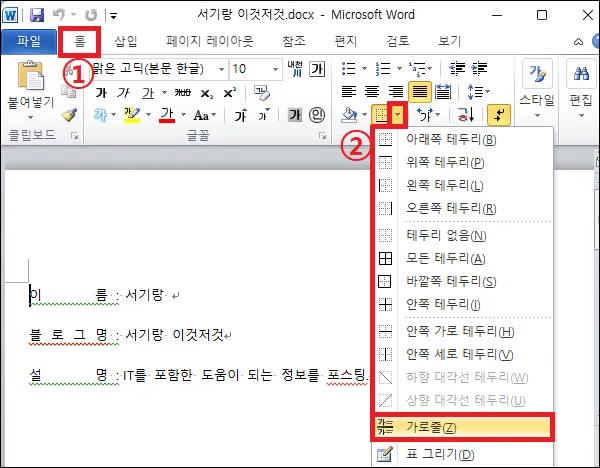The height and width of the screenshot is (468, 600).
Task: Expand the 붙여넣기 options arrow
Action: (31, 117)
